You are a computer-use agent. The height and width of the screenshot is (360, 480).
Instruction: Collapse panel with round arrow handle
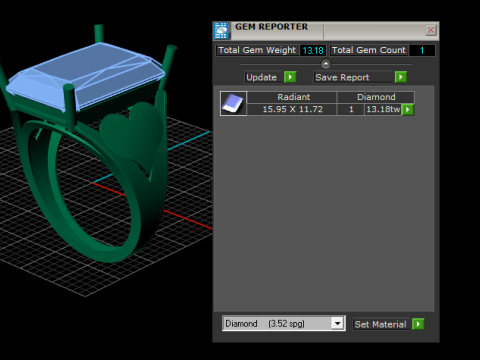[326, 64]
